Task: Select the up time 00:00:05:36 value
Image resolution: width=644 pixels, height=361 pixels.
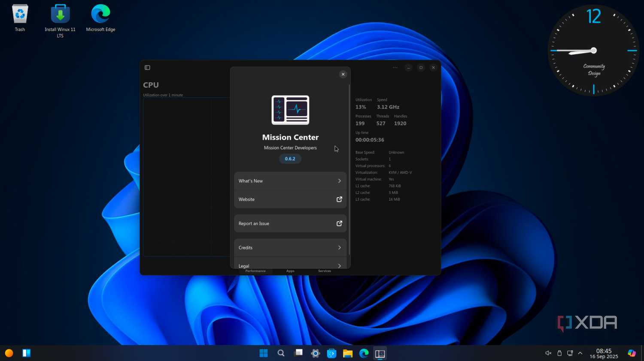Action: [x=370, y=140]
